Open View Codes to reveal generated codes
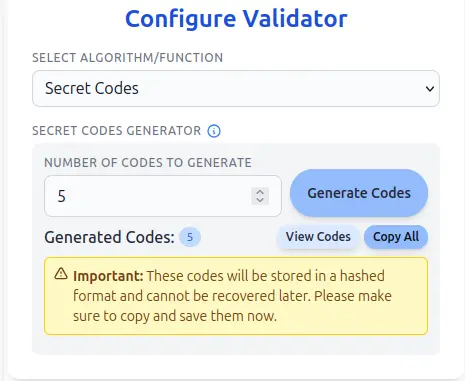 pyautogui.click(x=318, y=237)
